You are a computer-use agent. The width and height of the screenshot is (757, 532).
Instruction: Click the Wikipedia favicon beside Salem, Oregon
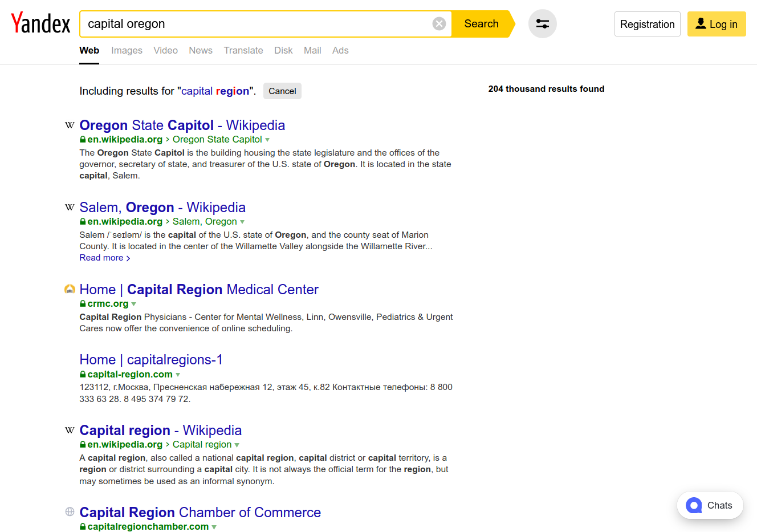(70, 208)
